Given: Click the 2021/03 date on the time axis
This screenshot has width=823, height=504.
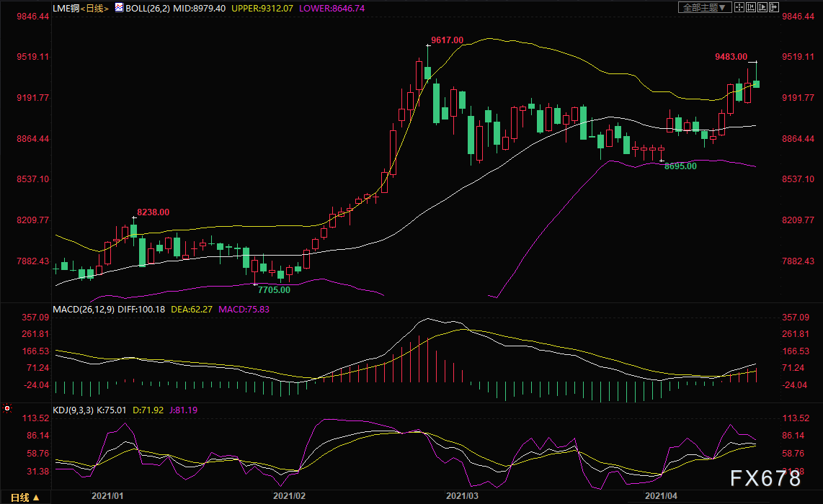Looking at the screenshot, I should 461,496.
